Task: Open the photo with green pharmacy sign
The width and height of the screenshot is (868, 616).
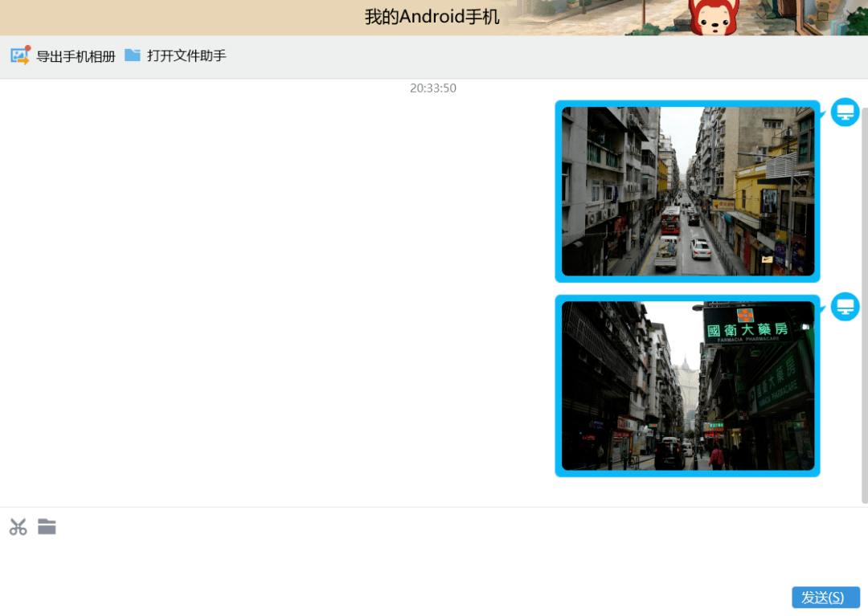Action: 687,386
